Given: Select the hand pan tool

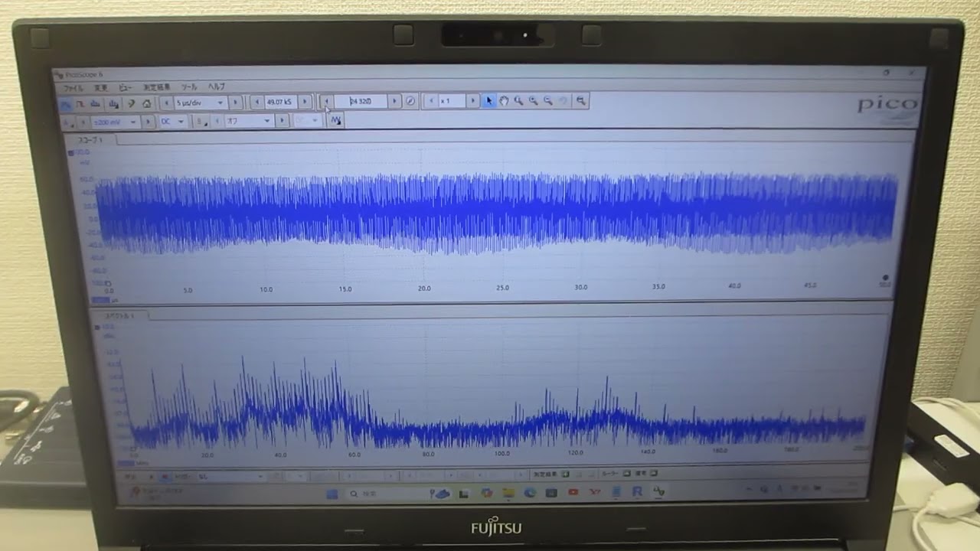Looking at the screenshot, I should [504, 101].
